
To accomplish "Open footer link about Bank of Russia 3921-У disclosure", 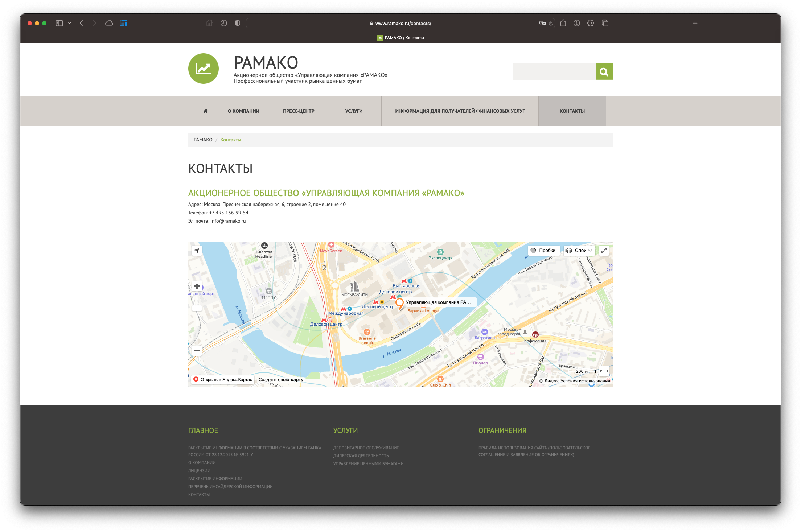I will coord(255,451).
